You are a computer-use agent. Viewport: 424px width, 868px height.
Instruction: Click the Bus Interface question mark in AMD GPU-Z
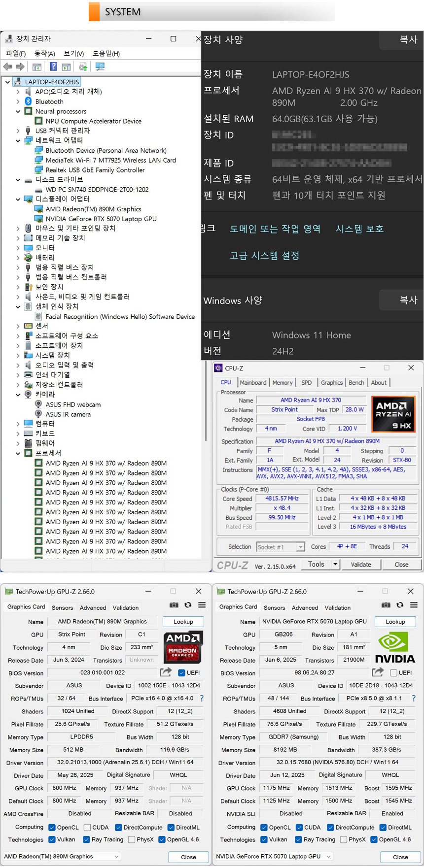(x=202, y=698)
